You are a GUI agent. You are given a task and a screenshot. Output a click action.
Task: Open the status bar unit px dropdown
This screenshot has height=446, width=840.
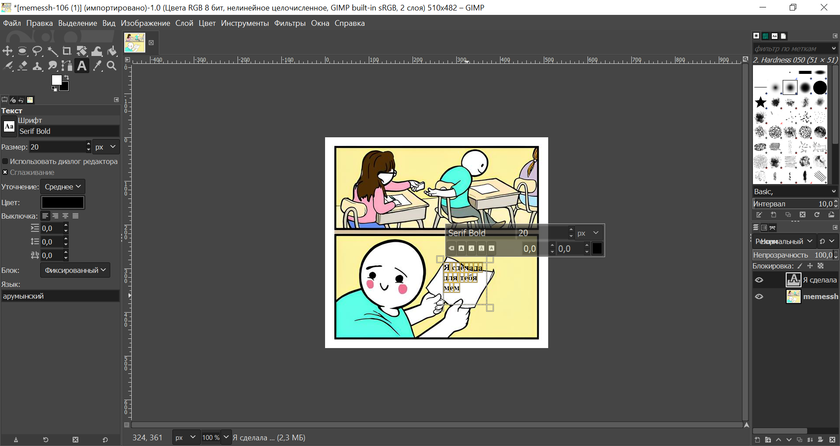point(186,437)
